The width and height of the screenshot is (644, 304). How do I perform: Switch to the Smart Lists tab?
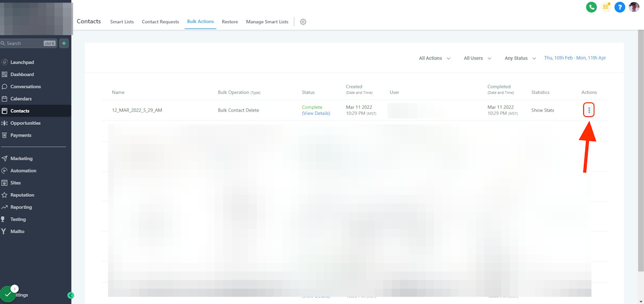(122, 22)
